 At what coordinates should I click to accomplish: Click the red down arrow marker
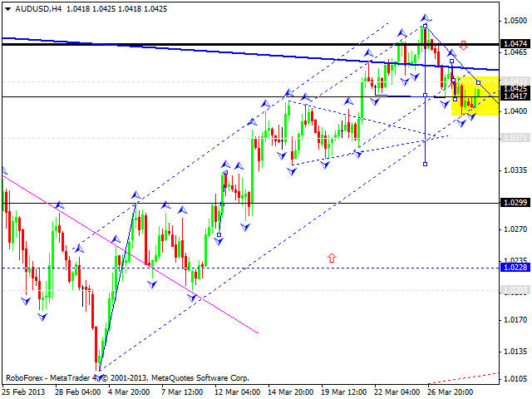tap(463, 43)
